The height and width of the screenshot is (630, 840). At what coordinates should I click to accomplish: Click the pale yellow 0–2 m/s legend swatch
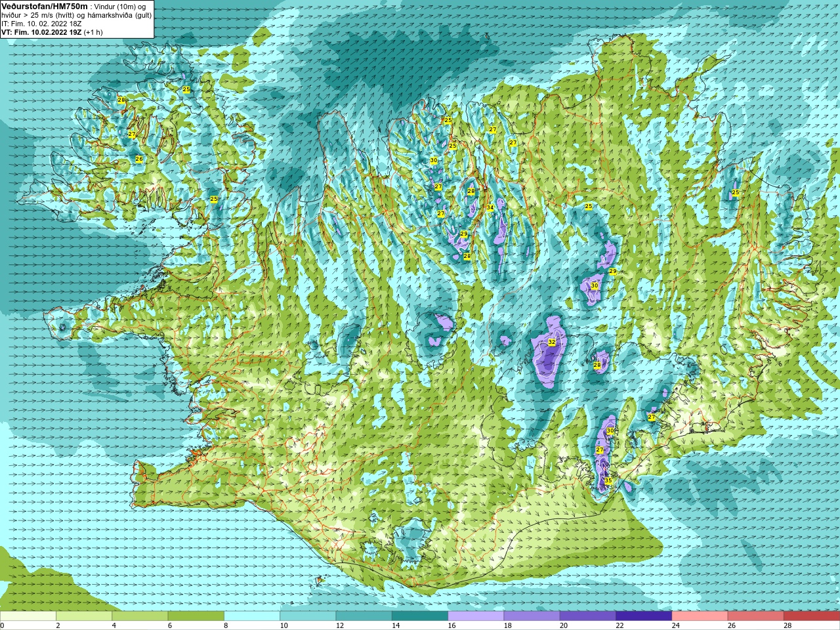pos(28,616)
